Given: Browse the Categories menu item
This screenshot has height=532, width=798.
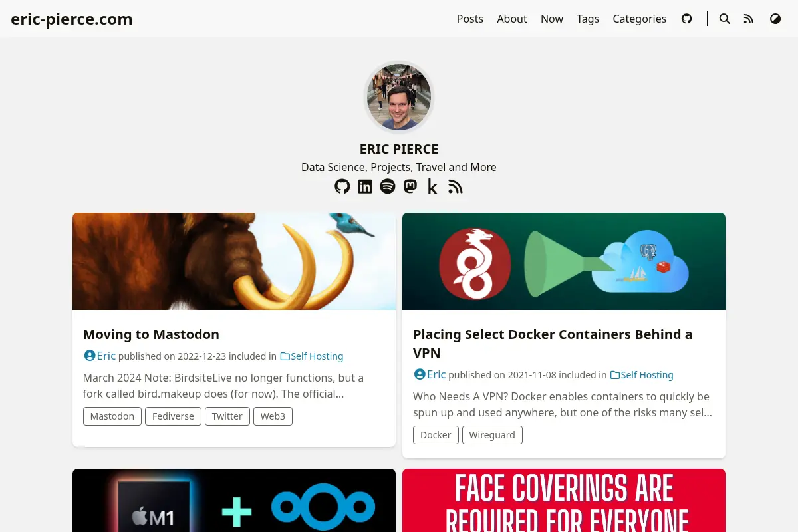Looking at the screenshot, I should 640,19.
